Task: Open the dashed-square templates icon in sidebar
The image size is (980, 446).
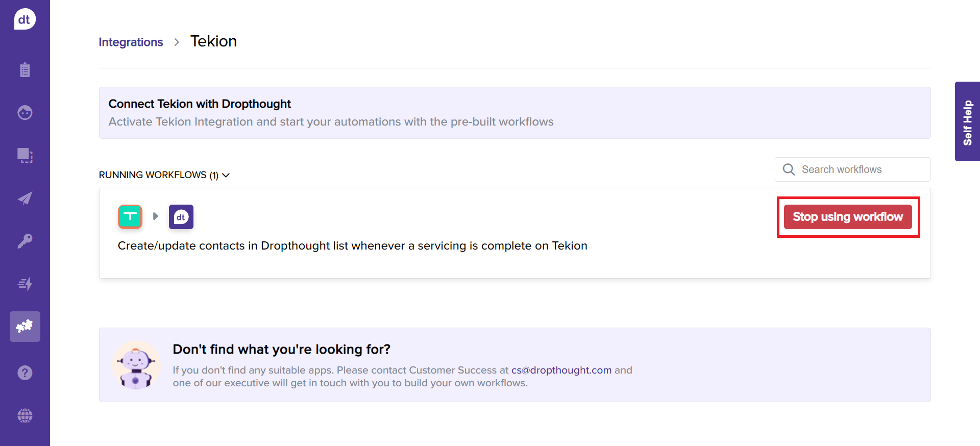Action: click(24, 155)
